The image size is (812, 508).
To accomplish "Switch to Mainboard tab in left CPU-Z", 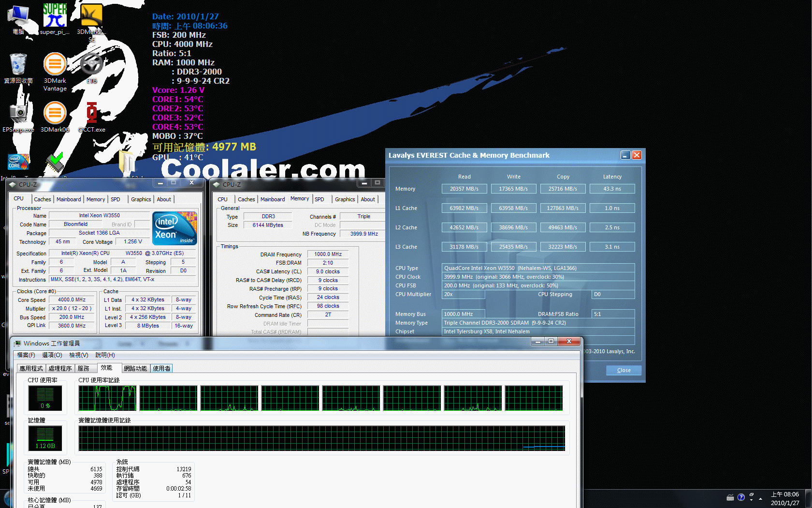I will click(x=69, y=199).
